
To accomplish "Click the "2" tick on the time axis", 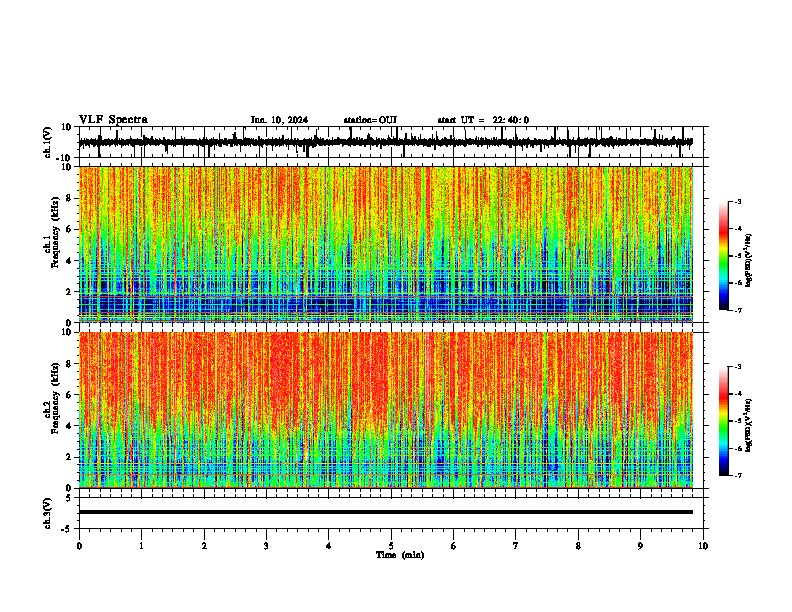I will pyautogui.click(x=204, y=546).
